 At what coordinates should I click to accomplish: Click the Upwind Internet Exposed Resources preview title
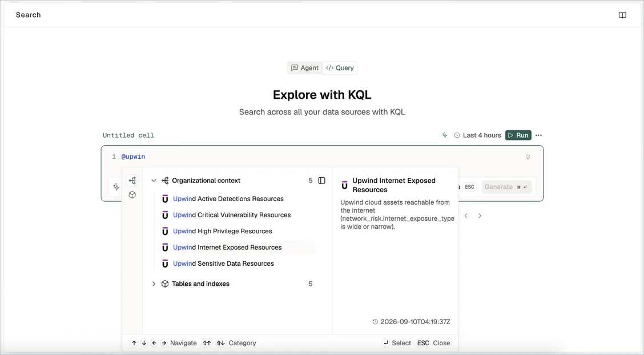[x=394, y=185]
